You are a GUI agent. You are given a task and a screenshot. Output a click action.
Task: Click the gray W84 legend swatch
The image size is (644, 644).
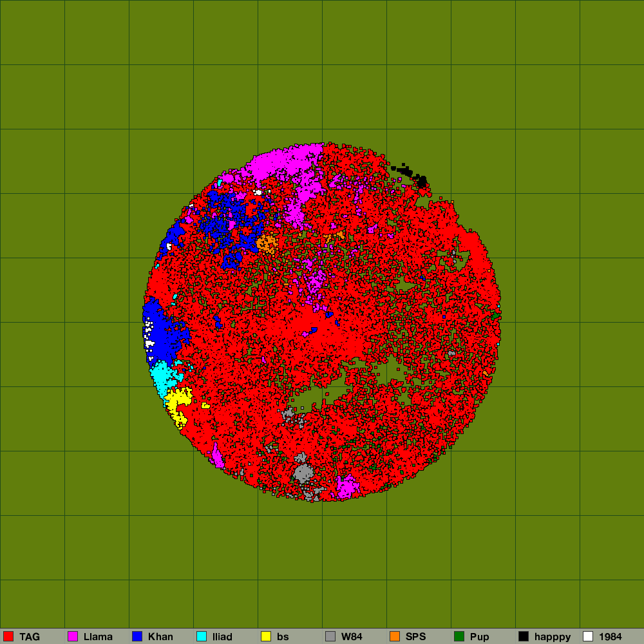click(x=330, y=636)
